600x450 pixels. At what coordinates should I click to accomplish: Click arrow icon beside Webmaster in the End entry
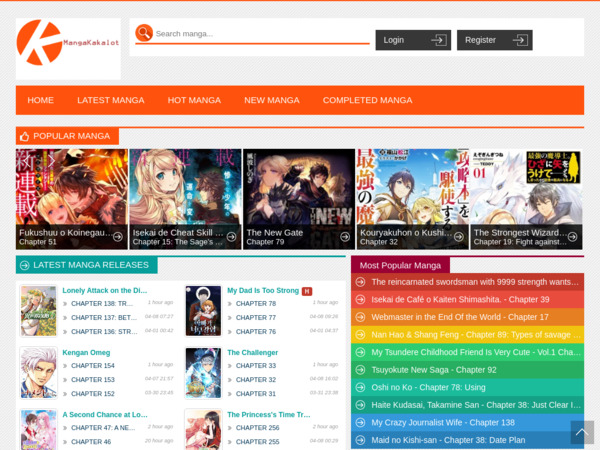point(360,317)
